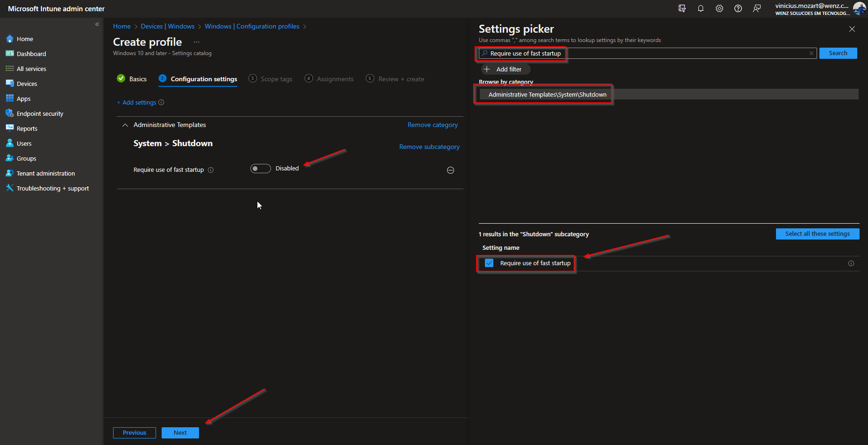868x445 pixels.
Task: Click the Microsoft Intune admin center title
Action: point(57,9)
